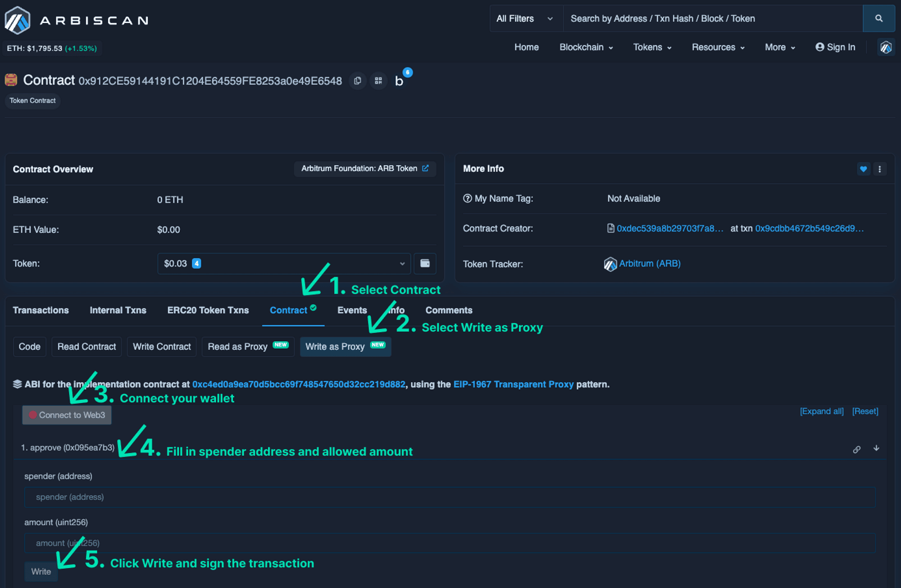Open the wallet icon next to Token dropdown
Screen dimensions: 901x588
[x=425, y=263]
